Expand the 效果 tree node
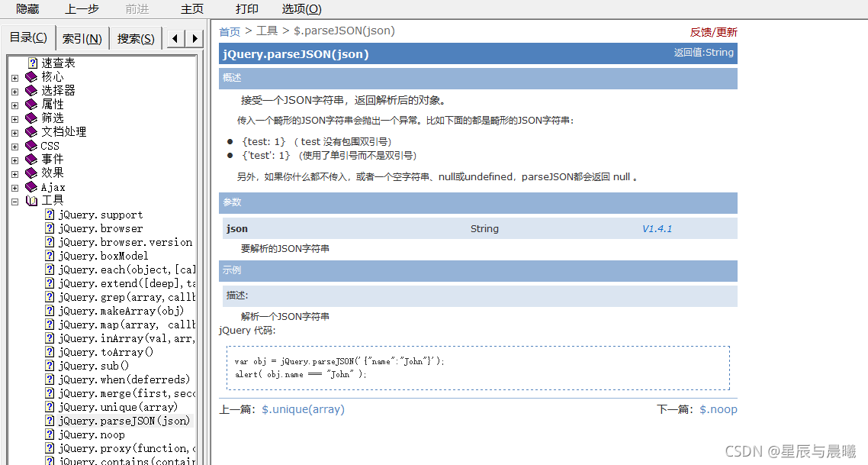868x465 pixels. click(15, 174)
